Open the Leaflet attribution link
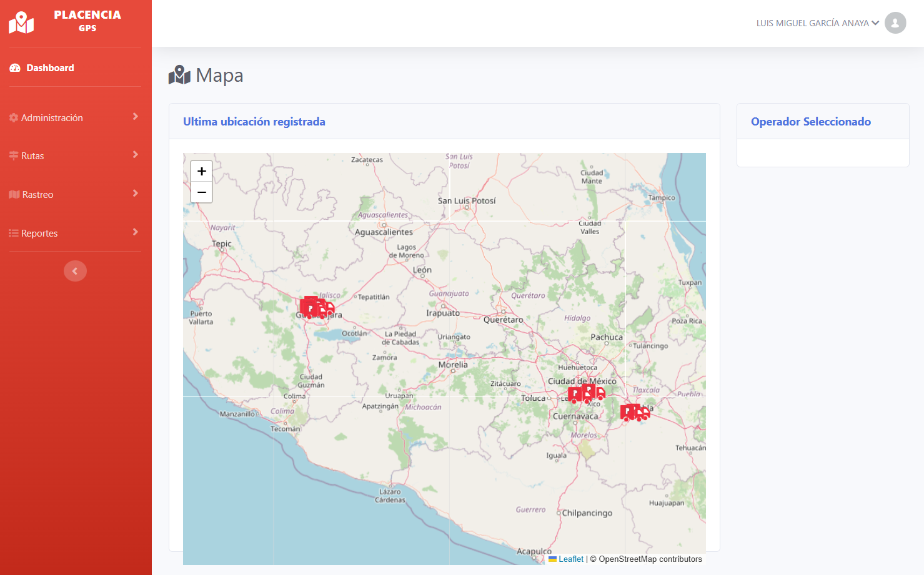 pos(571,559)
